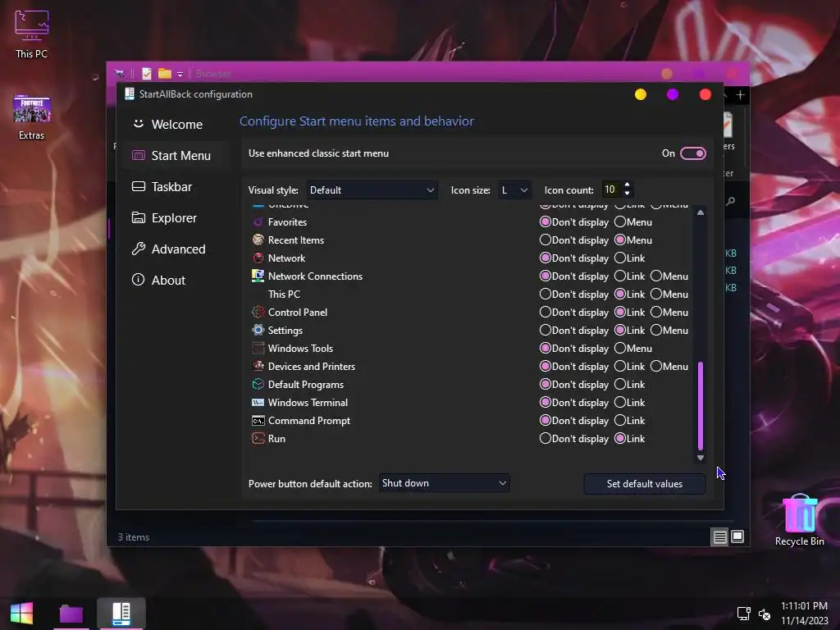This screenshot has height=630, width=840.
Task: Click the Settings gear row icon
Action: [258, 330]
